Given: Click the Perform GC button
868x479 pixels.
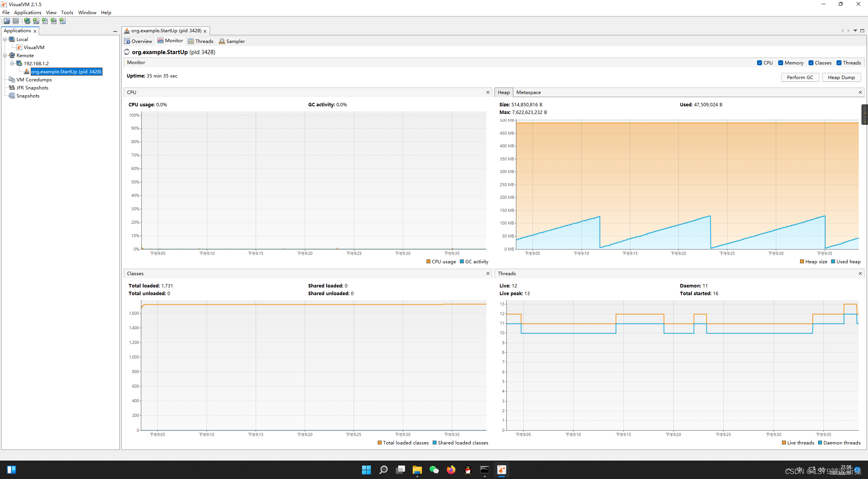Looking at the screenshot, I should (x=800, y=77).
